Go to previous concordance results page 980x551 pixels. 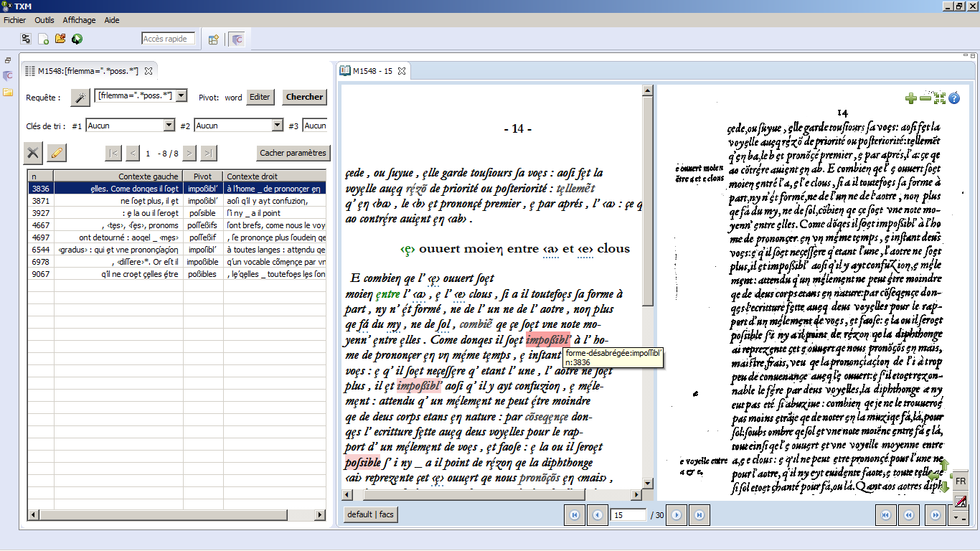[x=133, y=153]
